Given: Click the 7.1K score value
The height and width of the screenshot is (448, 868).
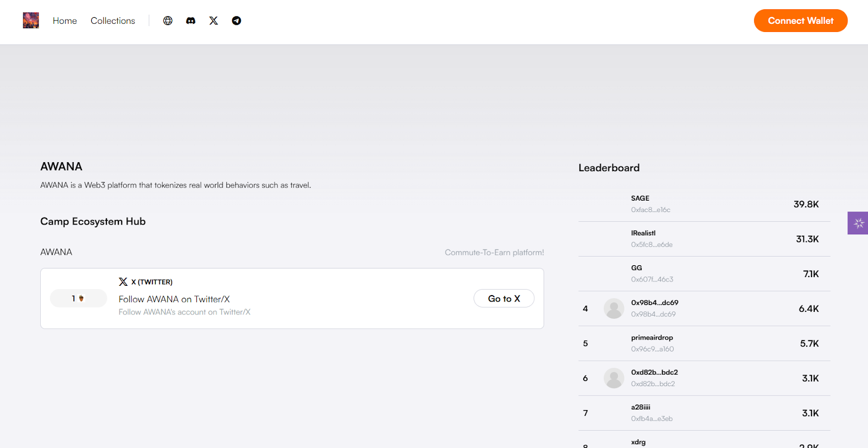Looking at the screenshot, I should tap(811, 274).
